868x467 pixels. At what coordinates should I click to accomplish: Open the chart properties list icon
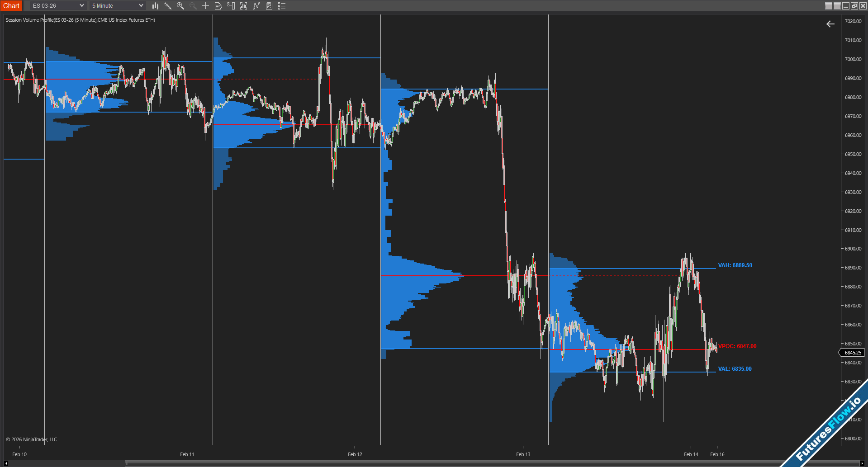click(x=282, y=6)
